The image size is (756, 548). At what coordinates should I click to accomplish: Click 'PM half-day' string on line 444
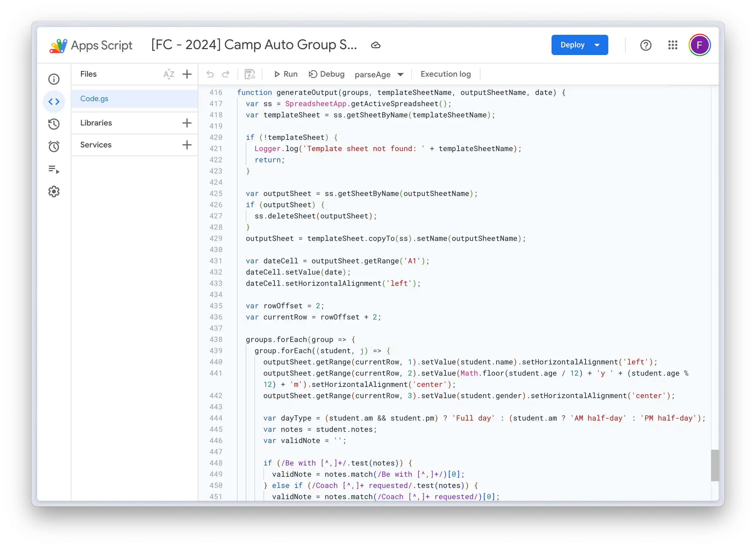668,418
